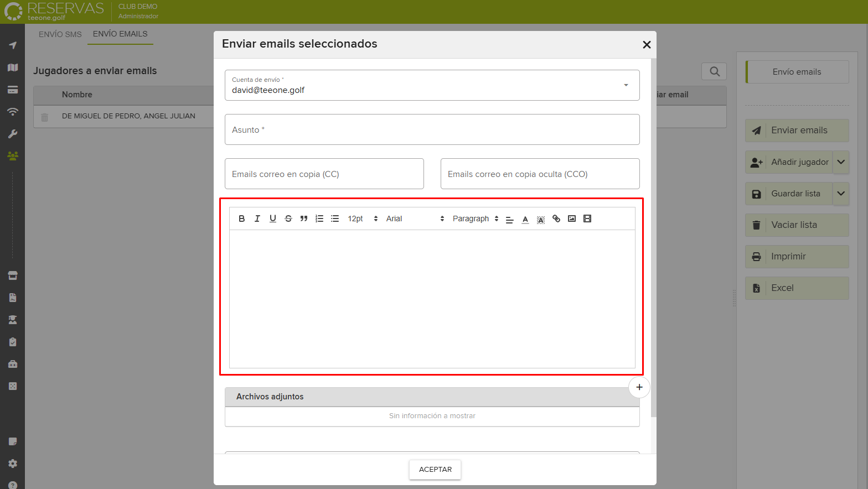Apply strikethrough formatting
Image resolution: width=868 pixels, height=489 pixels.
click(288, 219)
